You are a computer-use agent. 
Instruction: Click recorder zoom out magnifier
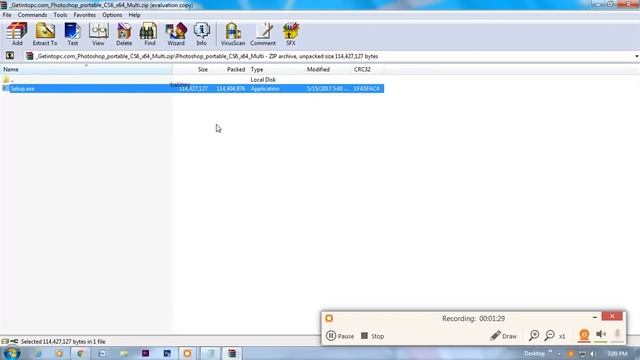coord(550,336)
